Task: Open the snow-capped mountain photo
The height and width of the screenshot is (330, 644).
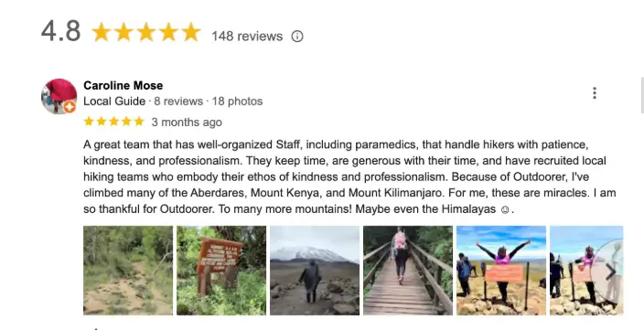Action: 315,271
